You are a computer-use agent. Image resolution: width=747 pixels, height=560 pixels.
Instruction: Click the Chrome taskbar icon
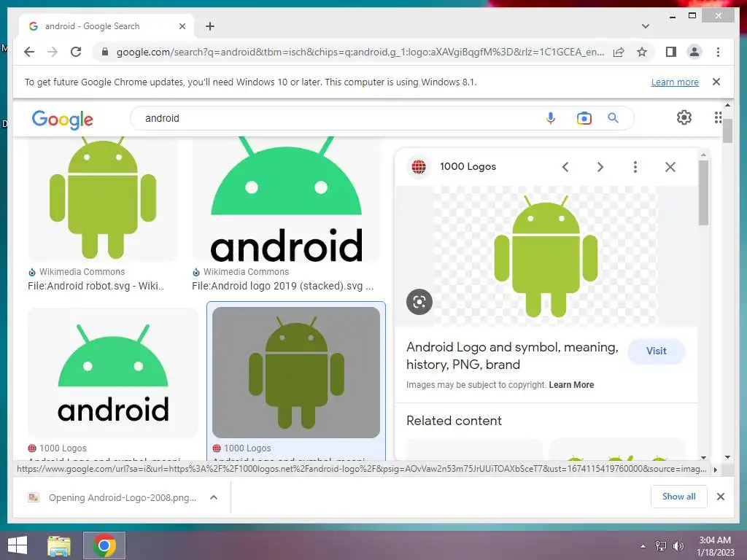point(104,545)
